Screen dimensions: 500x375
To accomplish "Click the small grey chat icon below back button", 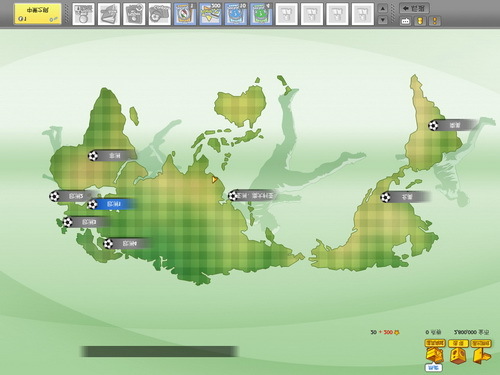I will [405, 21].
